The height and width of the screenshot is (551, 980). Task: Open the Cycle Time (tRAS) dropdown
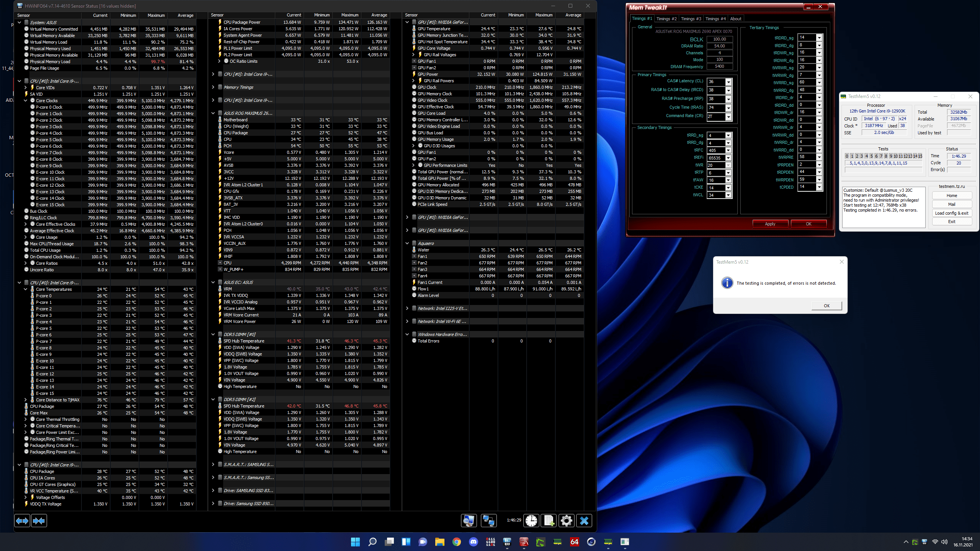click(728, 108)
